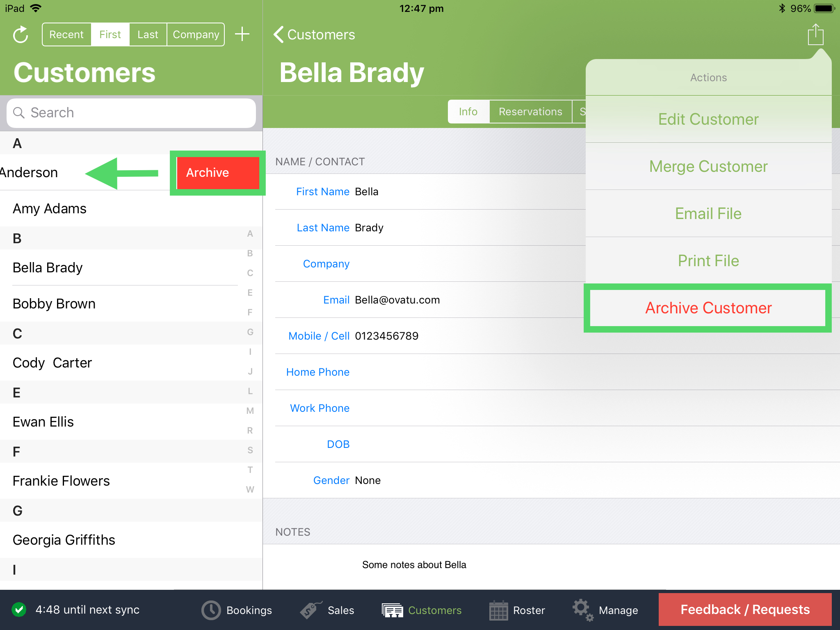Open Manage gears icon in bottom bar
This screenshot has height=630, width=840.
(x=583, y=610)
